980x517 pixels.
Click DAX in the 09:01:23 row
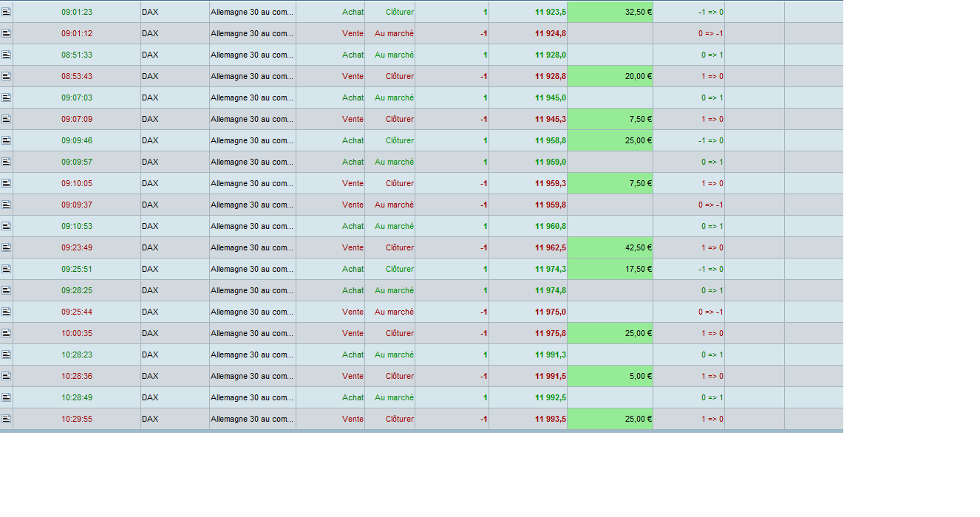pos(150,12)
